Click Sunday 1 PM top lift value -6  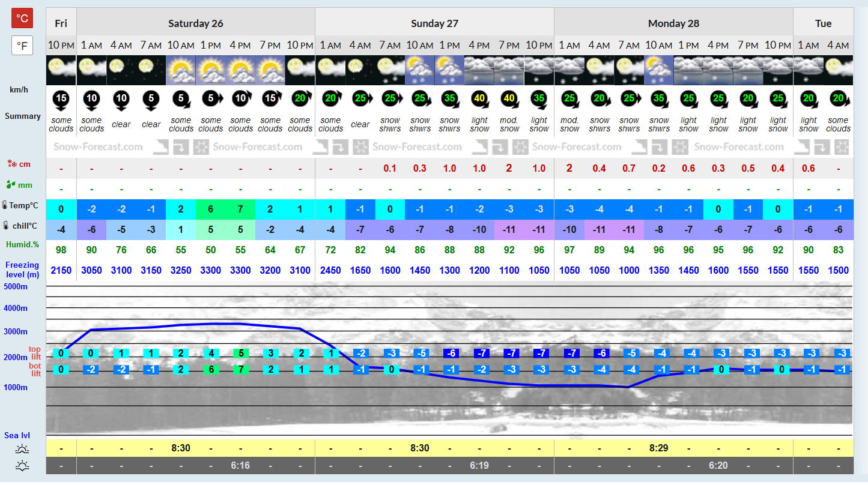coord(450,353)
